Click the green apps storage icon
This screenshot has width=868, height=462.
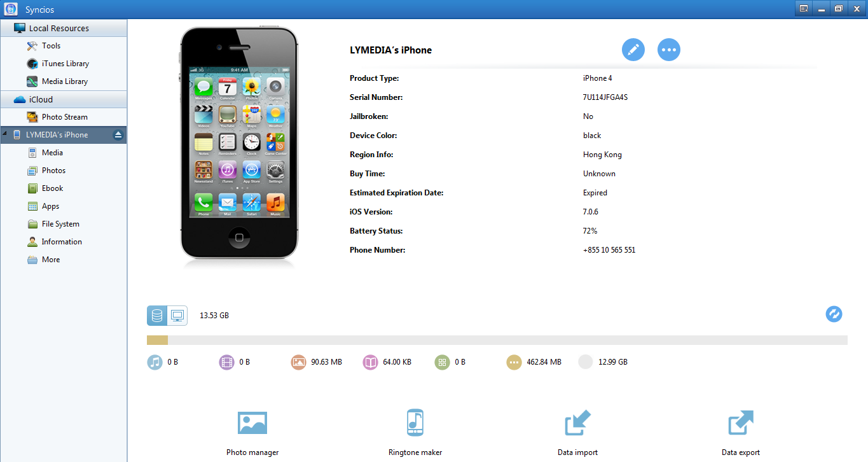442,362
